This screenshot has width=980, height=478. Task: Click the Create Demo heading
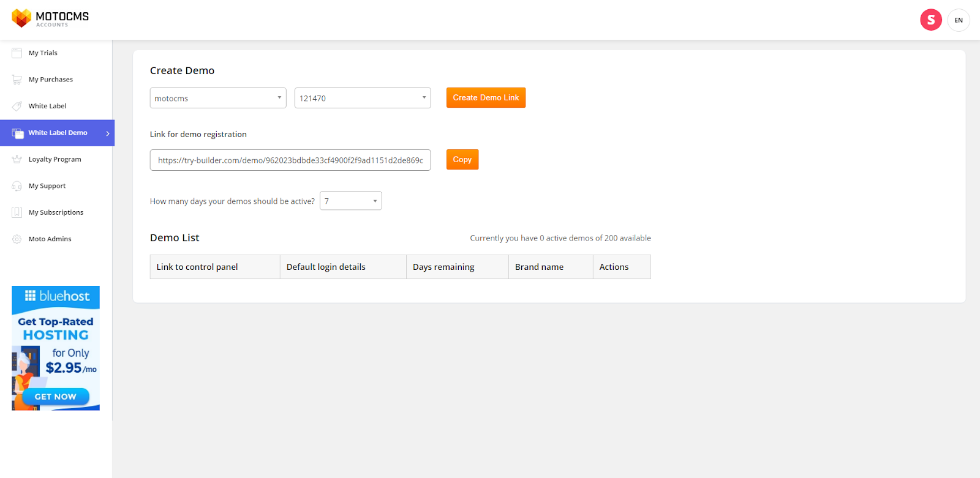[183, 70]
